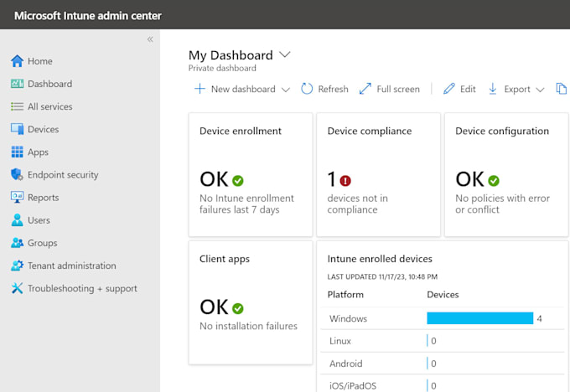Click the Home house icon
This screenshot has height=392, width=570.
[17, 61]
